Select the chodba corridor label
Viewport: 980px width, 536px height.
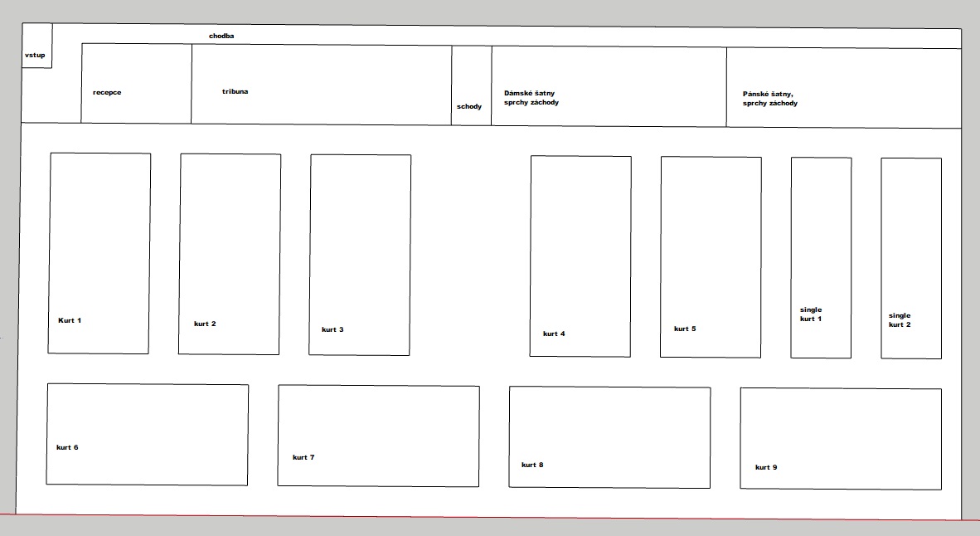(x=221, y=36)
